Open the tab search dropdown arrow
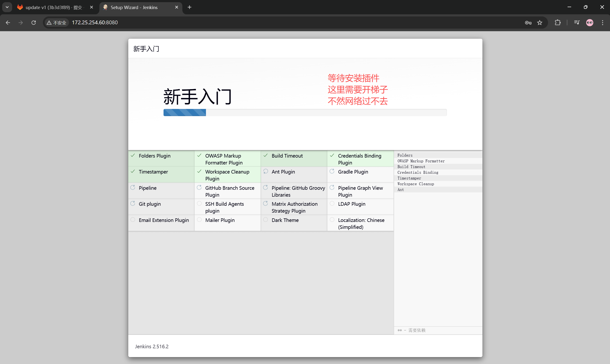The height and width of the screenshot is (364, 610). 7,7
